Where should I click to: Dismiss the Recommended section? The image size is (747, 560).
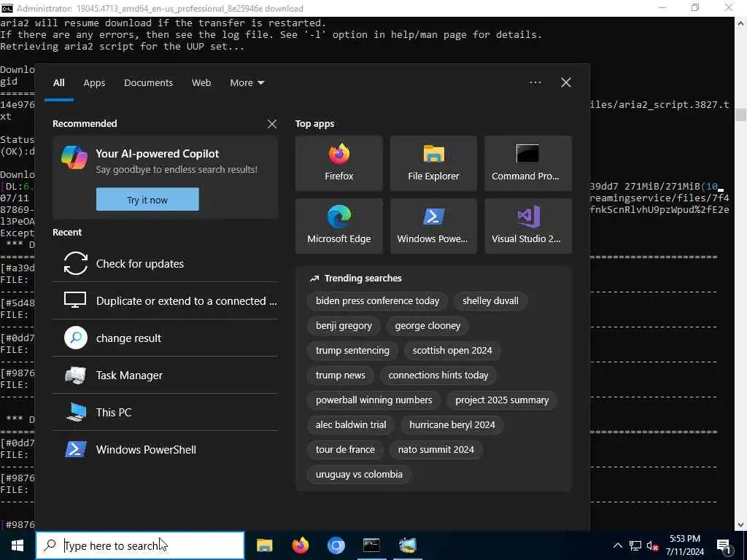tap(272, 124)
